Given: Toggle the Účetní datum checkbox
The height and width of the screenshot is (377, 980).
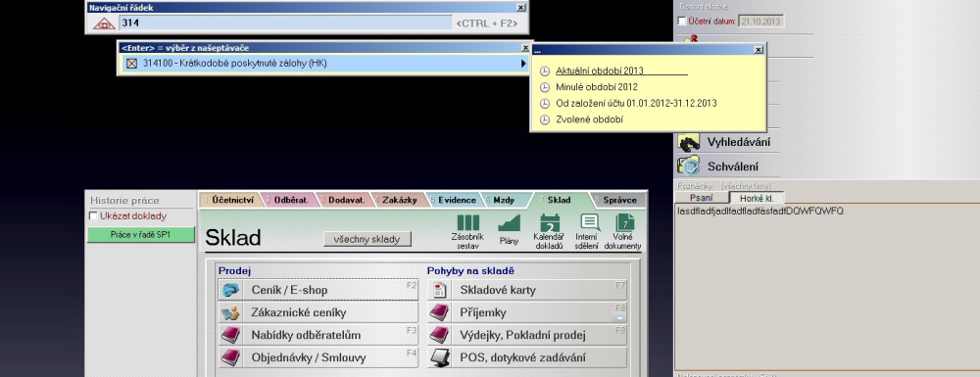Looking at the screenshot, I should [x=682, y=22].
